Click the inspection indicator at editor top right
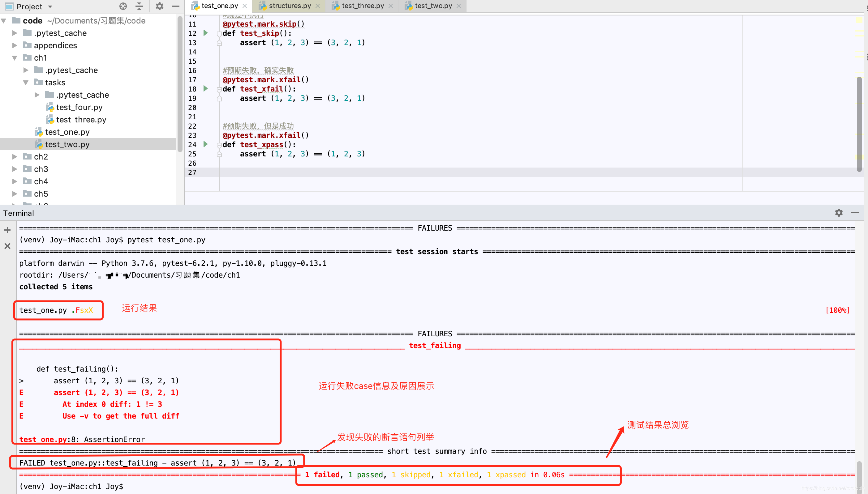Screen dimensions: 868x494 [x=859, y=20]
